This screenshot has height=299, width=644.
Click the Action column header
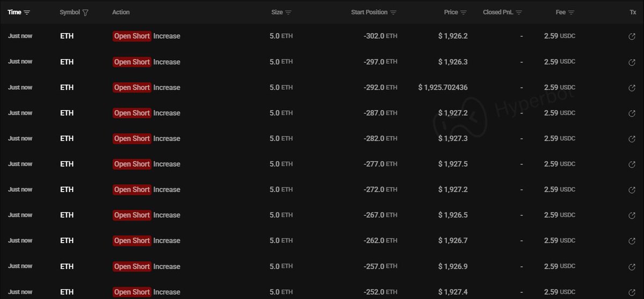point(121,12)
